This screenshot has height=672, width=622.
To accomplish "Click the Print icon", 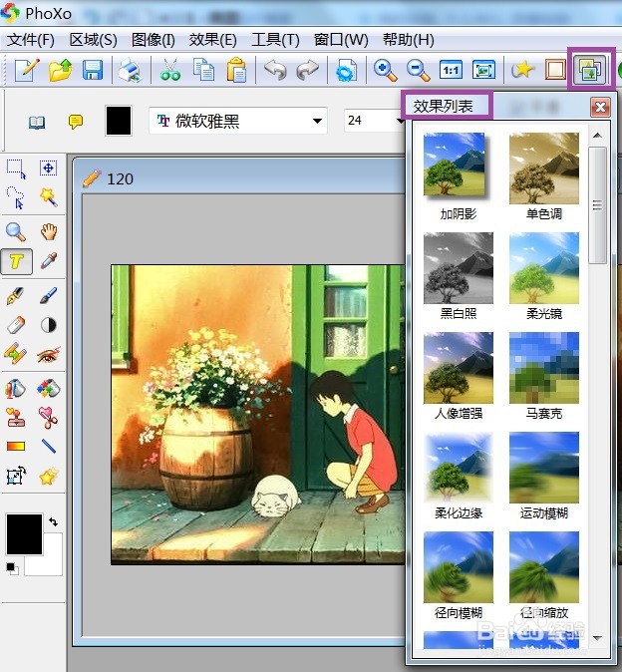I will [x=130, y=70].
